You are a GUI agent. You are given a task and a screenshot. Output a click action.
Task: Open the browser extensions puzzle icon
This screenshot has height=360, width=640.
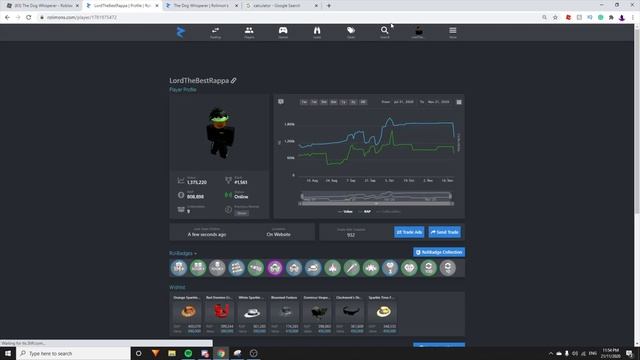point(611,18)
